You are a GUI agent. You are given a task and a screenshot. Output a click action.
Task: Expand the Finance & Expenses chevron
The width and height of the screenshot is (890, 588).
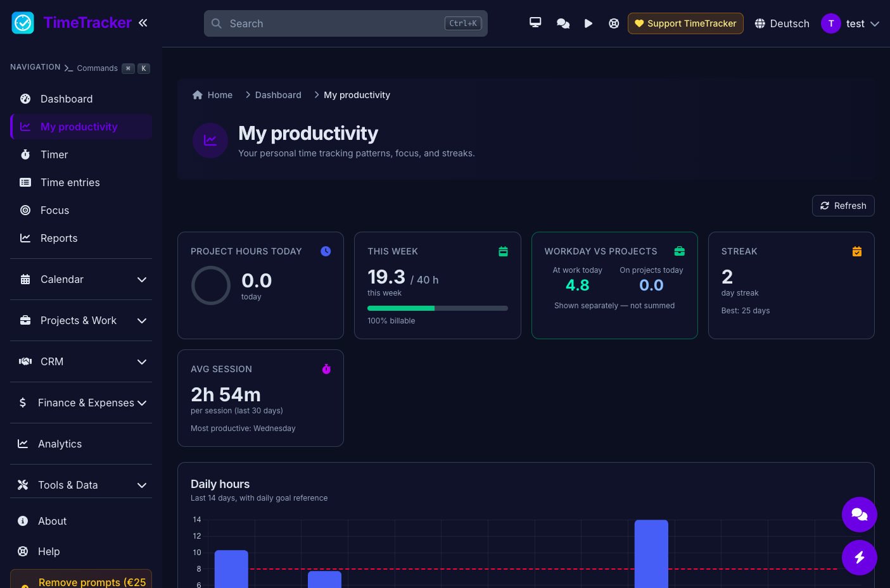[142, 403]
